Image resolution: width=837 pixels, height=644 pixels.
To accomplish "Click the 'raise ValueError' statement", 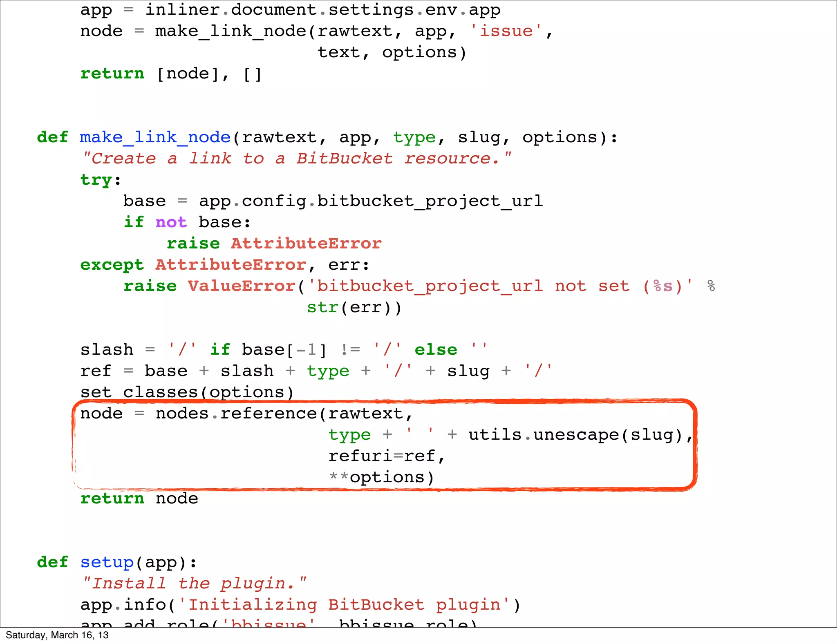I will pos(419,286).
